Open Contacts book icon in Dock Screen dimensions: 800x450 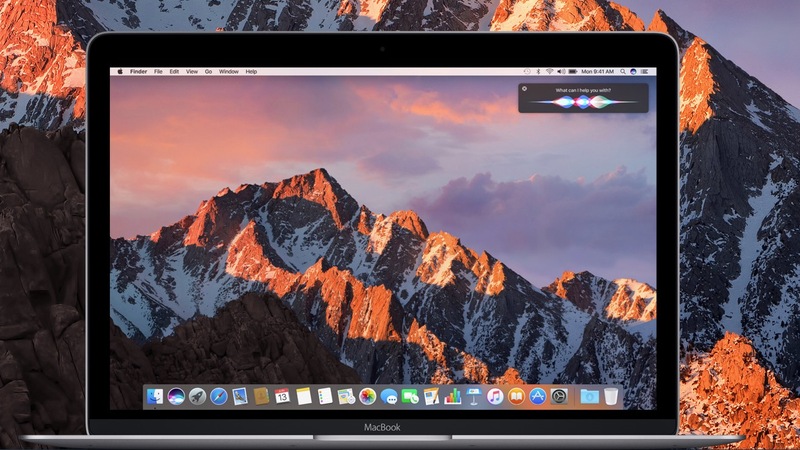[261, 396]
